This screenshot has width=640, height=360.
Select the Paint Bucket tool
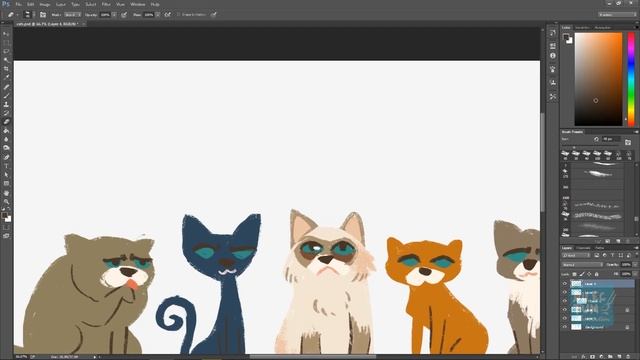(6, 131)
